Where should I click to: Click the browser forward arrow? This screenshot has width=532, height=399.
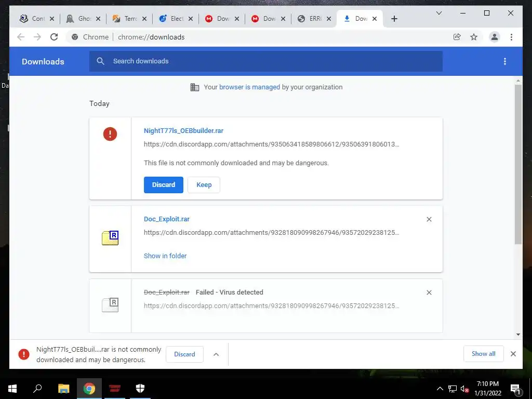pos(37,37)
